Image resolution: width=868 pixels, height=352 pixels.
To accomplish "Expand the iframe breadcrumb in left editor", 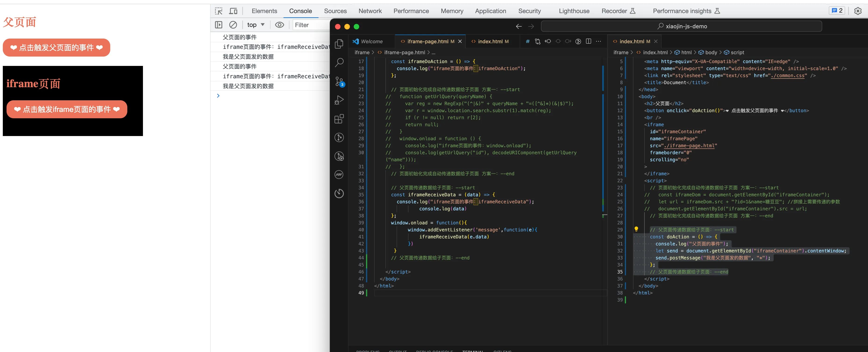I will (362, 52).
